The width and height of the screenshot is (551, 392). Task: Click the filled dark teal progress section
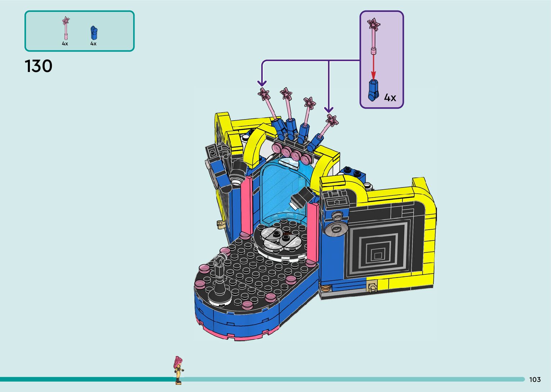pos(86,379)
